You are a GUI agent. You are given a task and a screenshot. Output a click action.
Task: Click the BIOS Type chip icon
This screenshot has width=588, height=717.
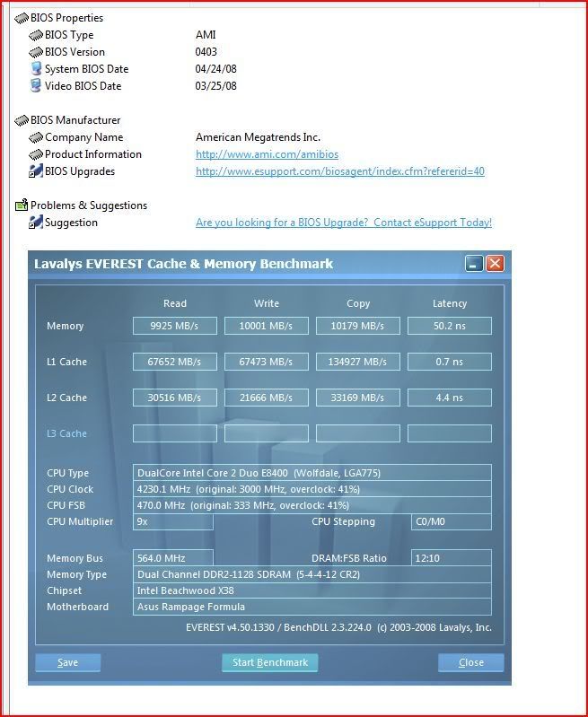coord(36,35)
